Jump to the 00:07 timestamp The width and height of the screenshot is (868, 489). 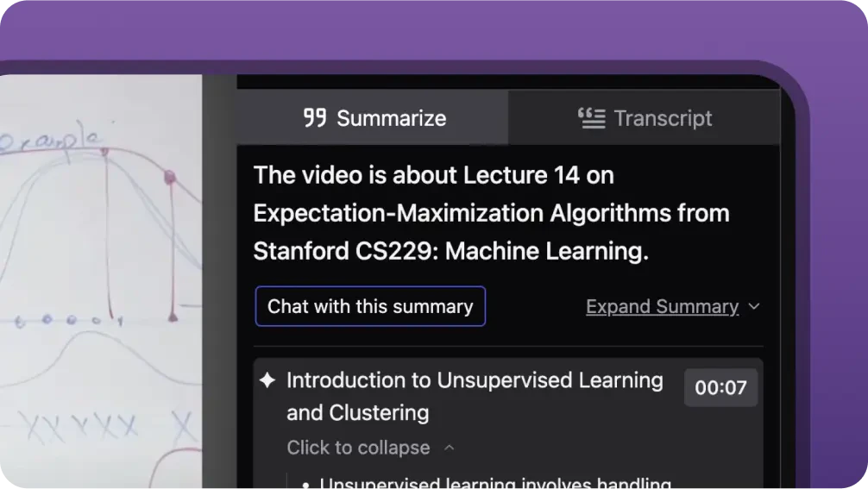click(720, 388)
